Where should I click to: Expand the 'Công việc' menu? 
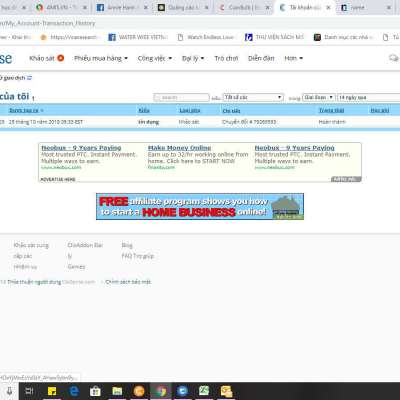tap(155, 58)
